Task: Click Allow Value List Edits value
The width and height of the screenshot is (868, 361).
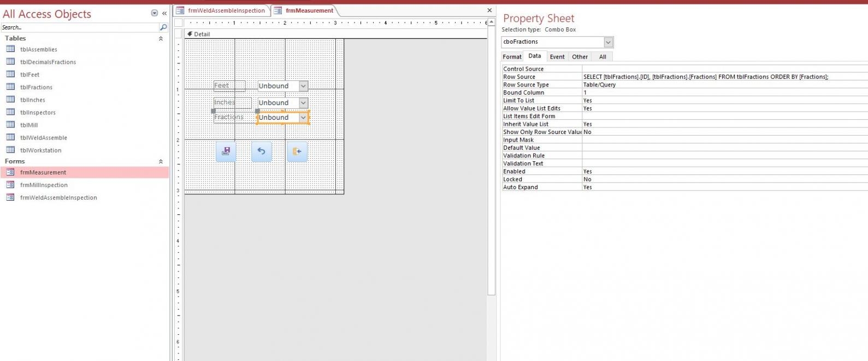Action: (x=724, y=108)
